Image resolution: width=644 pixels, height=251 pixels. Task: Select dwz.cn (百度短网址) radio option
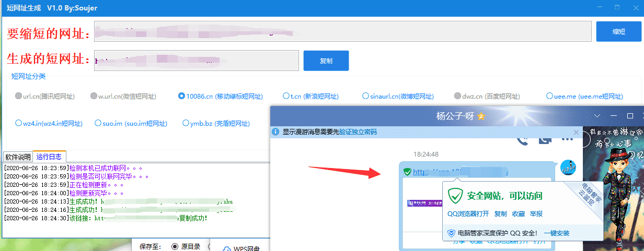pos(487,96)
